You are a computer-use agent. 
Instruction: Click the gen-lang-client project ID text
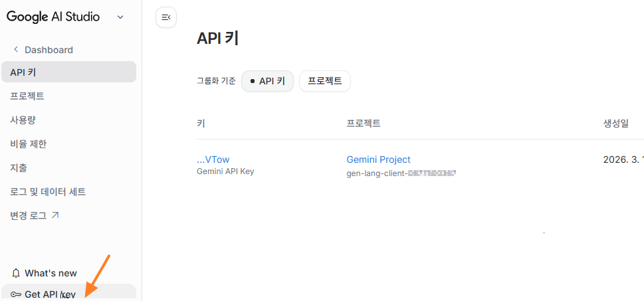(401, 173)
